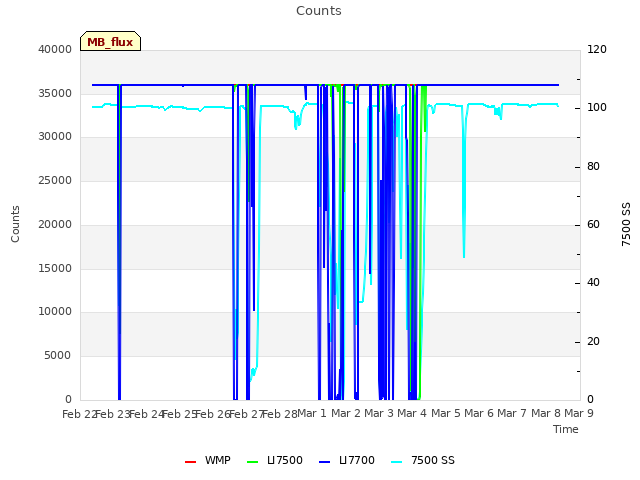
Task: Click the green LI7500 legend color marker
Action: [253, 462]
